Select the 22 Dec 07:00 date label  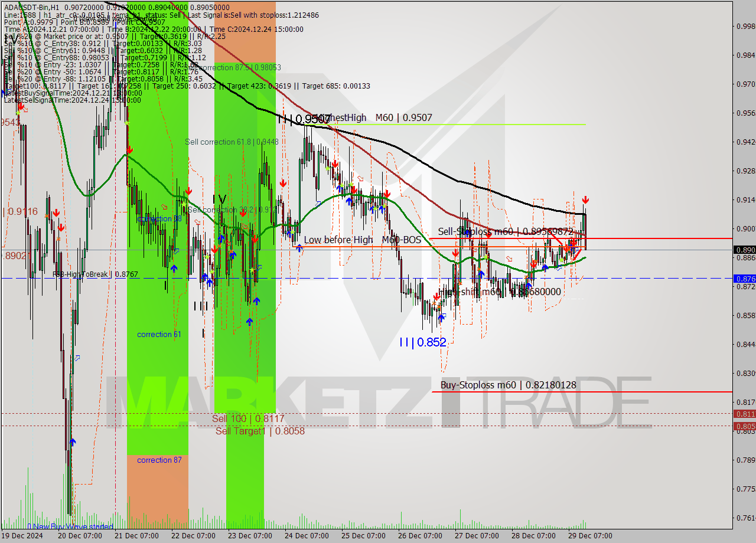193,536
